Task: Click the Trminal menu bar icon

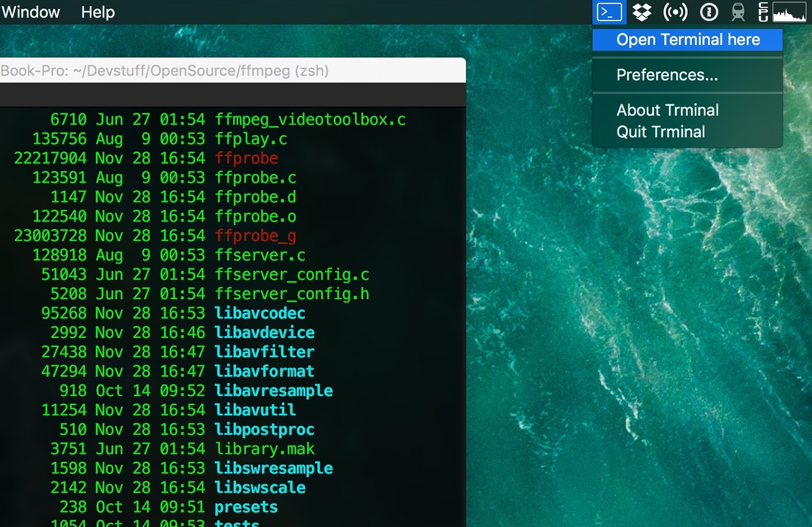Action: point(609,12)
